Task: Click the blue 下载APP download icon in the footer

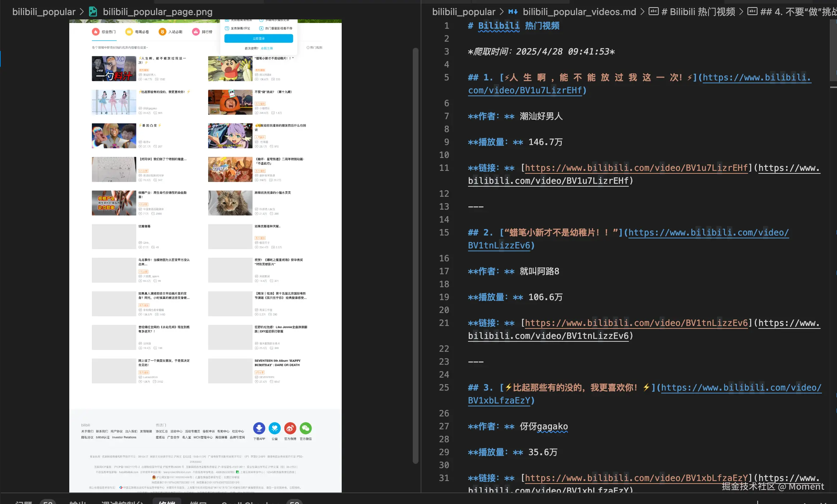Action: tap(259, 428)
